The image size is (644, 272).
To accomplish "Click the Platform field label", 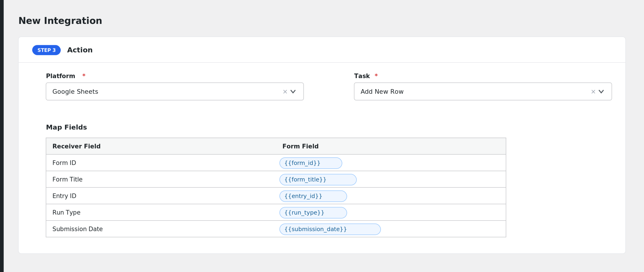I will point(61,76).
